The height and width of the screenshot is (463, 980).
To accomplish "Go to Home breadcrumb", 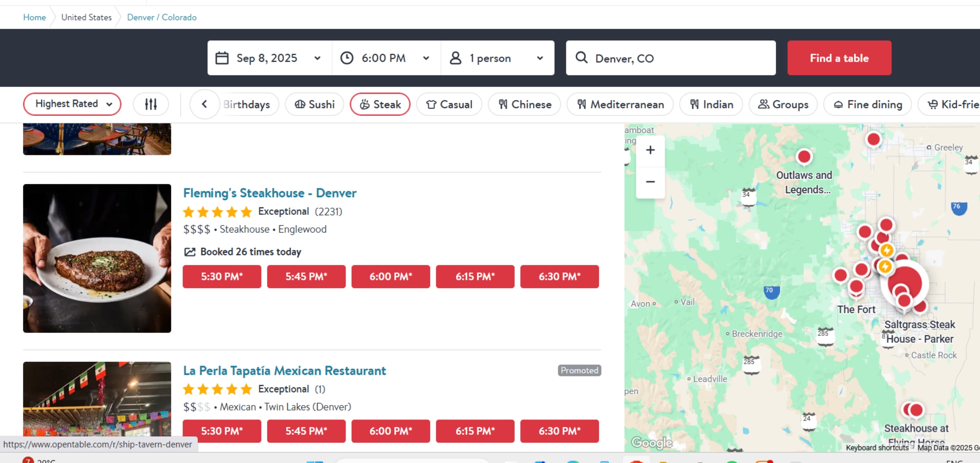I will coord(34,17).
